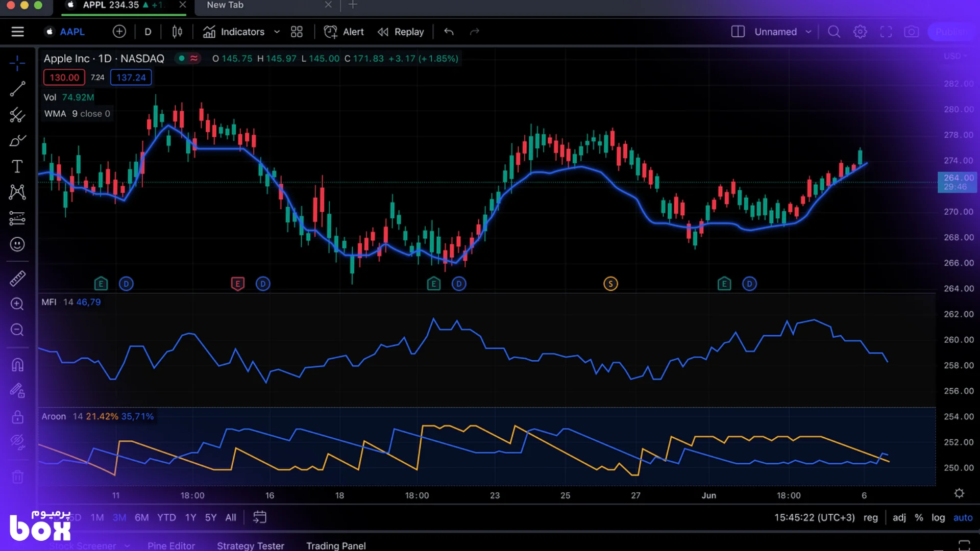Create an Alert
980x551 pixels.
344,32
